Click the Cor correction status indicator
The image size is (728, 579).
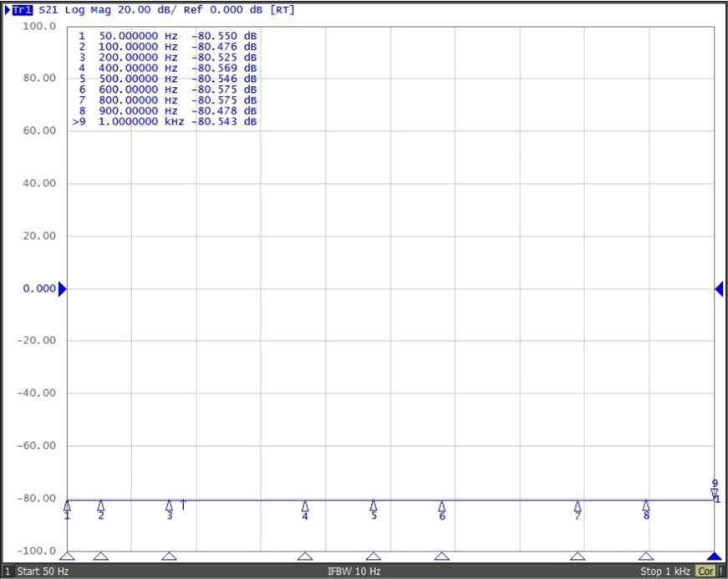click(705, 571)
